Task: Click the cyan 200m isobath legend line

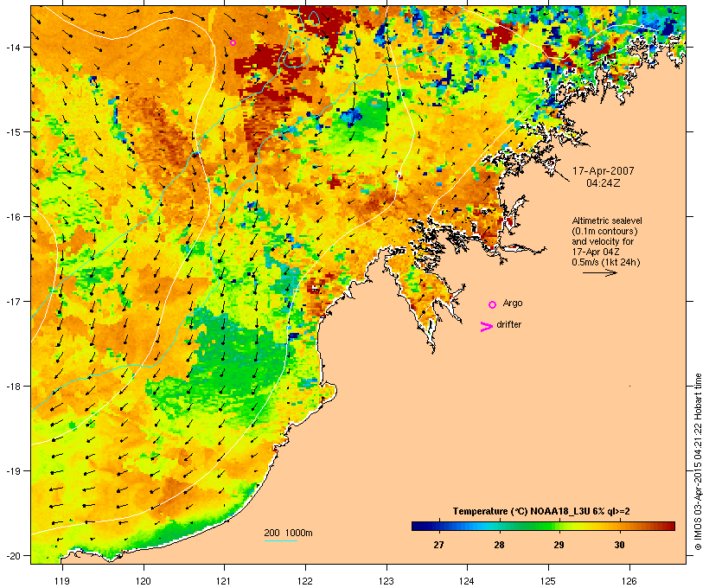Action: [x=280, y=540]
